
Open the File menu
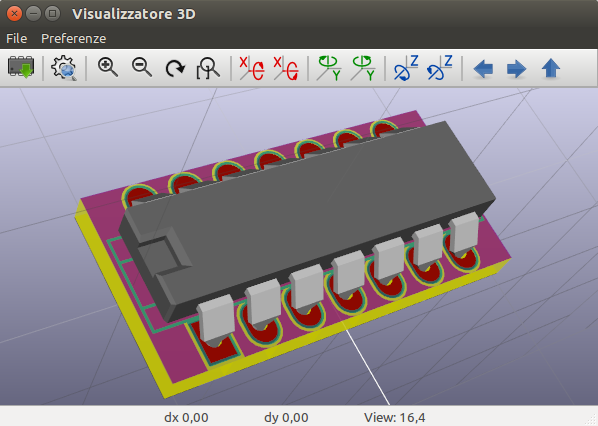16,39
